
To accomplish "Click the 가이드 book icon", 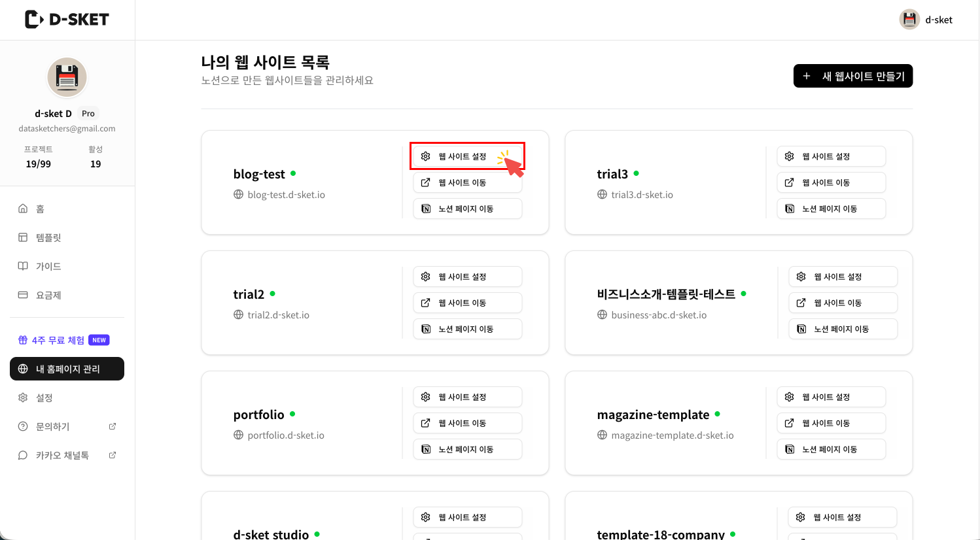I will tap(23, 266).
